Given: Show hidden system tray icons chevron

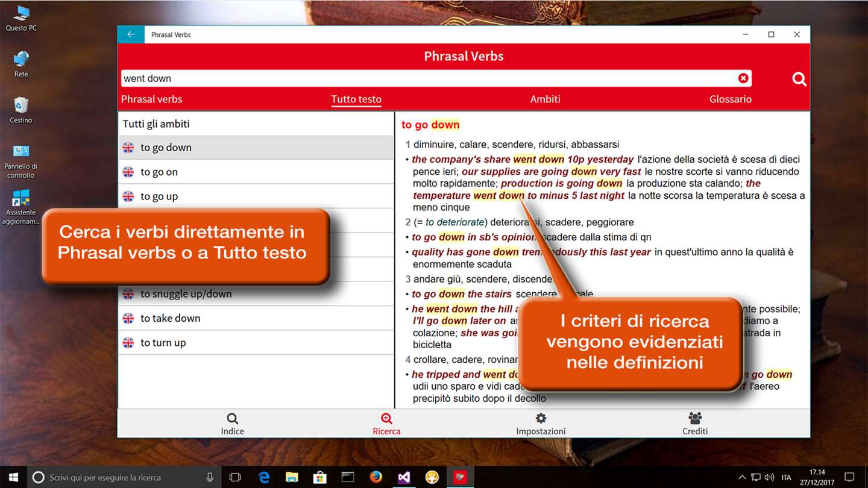Looking at the screenshot, I should [742, 477].
